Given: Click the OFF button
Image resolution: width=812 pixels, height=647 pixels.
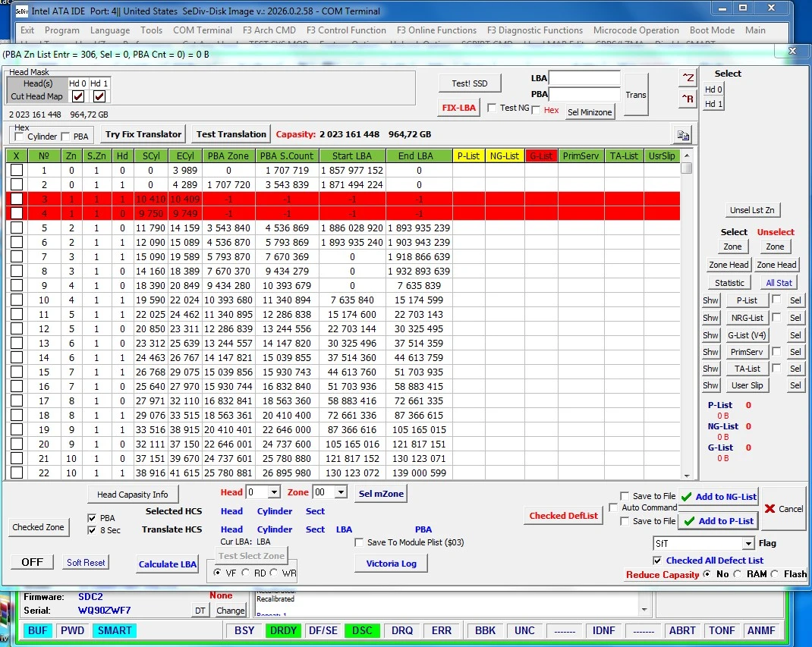Looking at the screenshot, I should pyautogui.click(x=32, y=562).
